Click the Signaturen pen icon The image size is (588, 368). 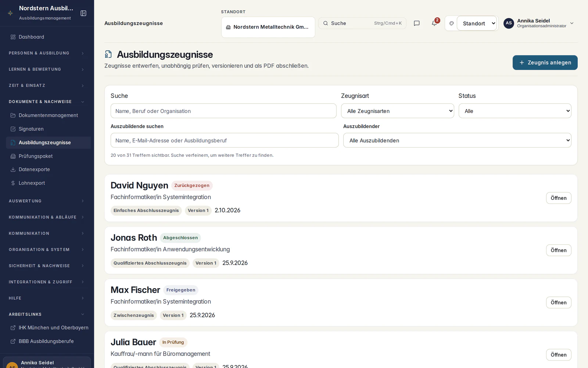pyautogui.click(x=13, y=129)
